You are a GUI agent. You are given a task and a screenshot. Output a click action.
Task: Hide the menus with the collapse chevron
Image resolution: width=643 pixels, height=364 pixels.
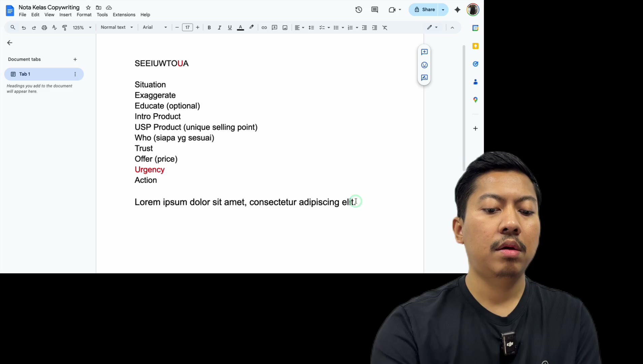(452, 28)
